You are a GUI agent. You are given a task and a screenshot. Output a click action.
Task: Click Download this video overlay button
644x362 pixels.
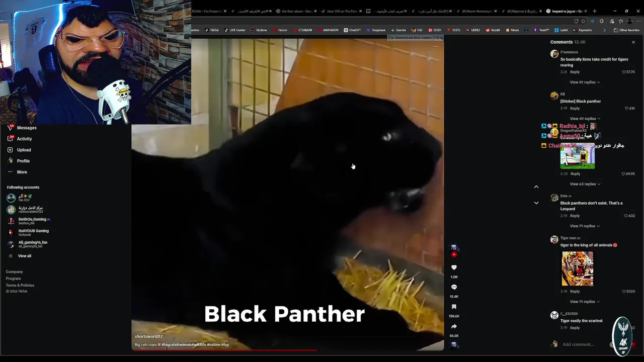pyautogui.click(x=413, y=38)
